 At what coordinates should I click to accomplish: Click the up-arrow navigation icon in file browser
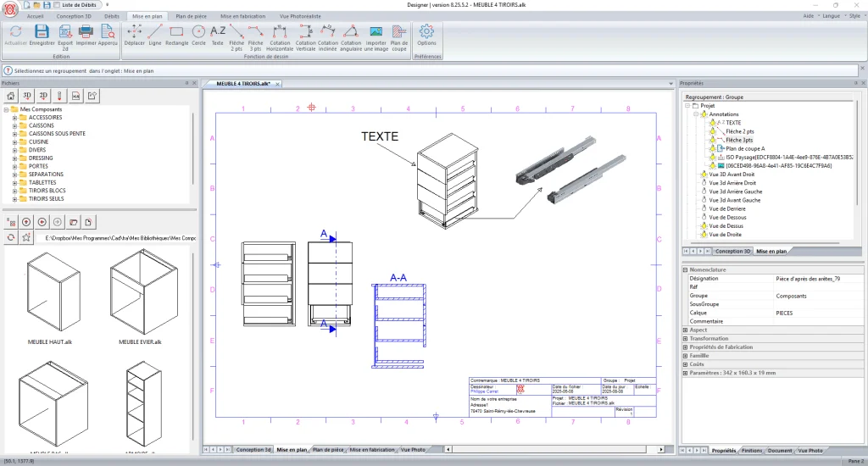[26, 222]
